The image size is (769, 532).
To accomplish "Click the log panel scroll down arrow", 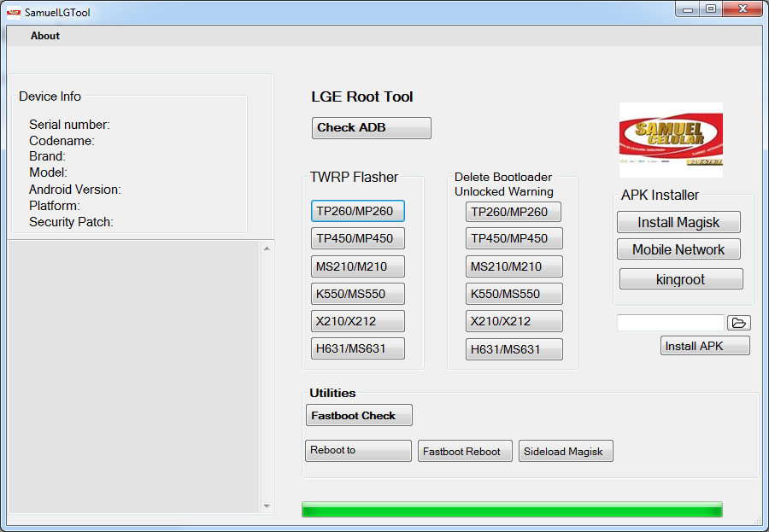I will (267, 506).
